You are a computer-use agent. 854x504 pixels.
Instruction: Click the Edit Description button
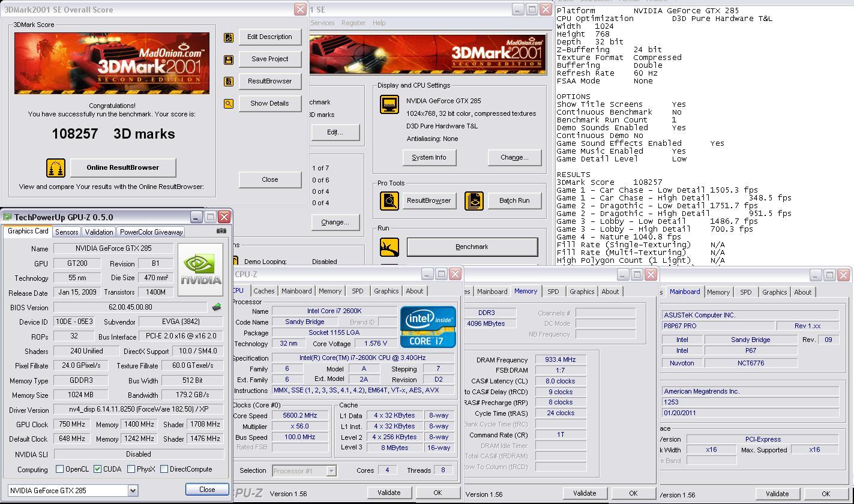click(269, 37)
